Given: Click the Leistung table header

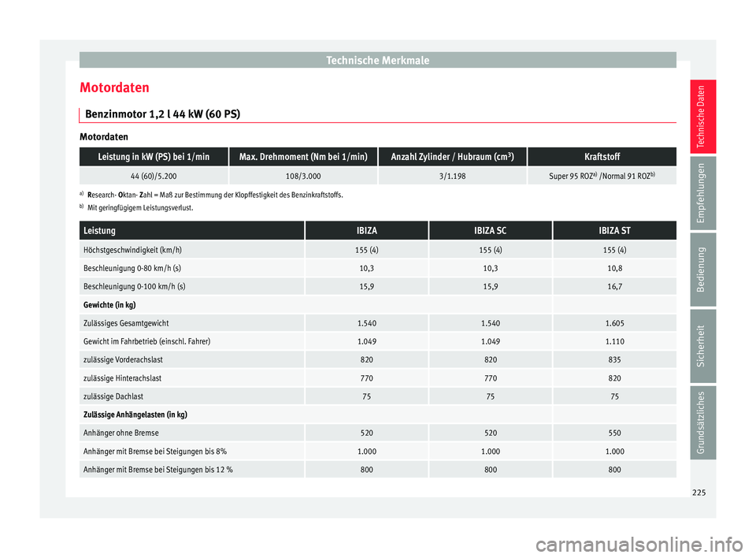Looking at the screenshot, I should tap(192, 231).
